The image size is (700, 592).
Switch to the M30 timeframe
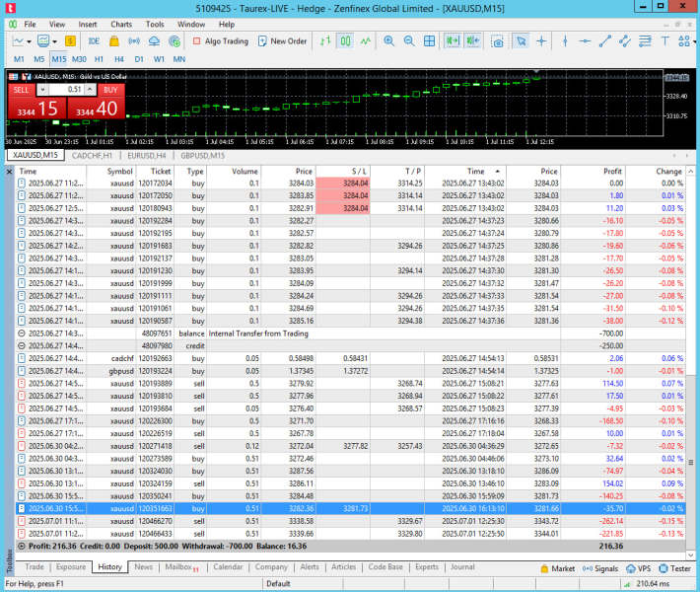pos(79,58)
